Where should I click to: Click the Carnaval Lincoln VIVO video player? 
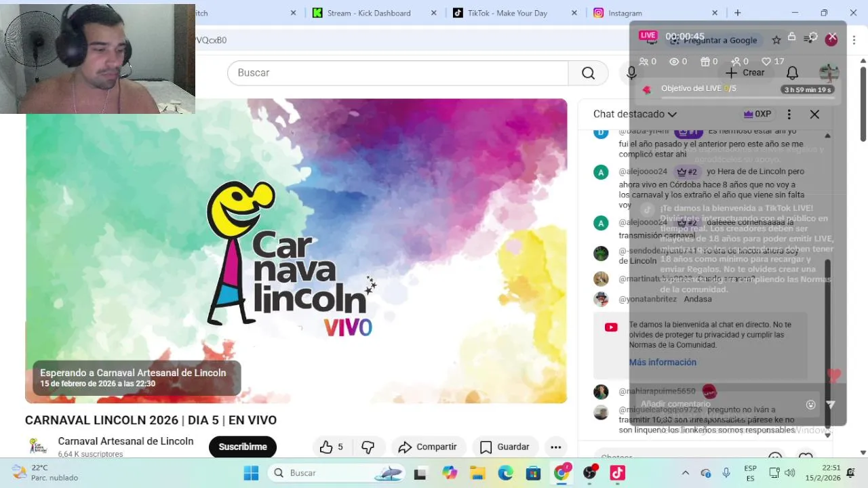tap(296, 251)
